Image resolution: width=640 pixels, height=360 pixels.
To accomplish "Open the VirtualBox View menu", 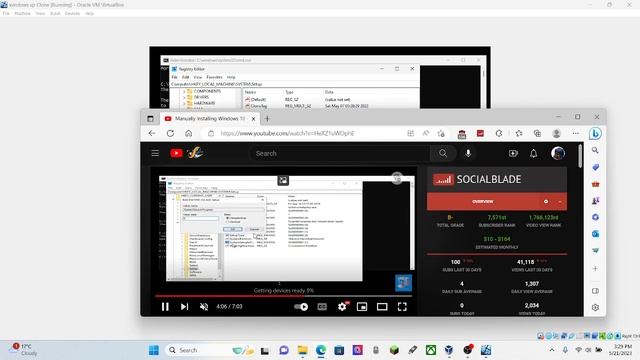I will 40,13.
